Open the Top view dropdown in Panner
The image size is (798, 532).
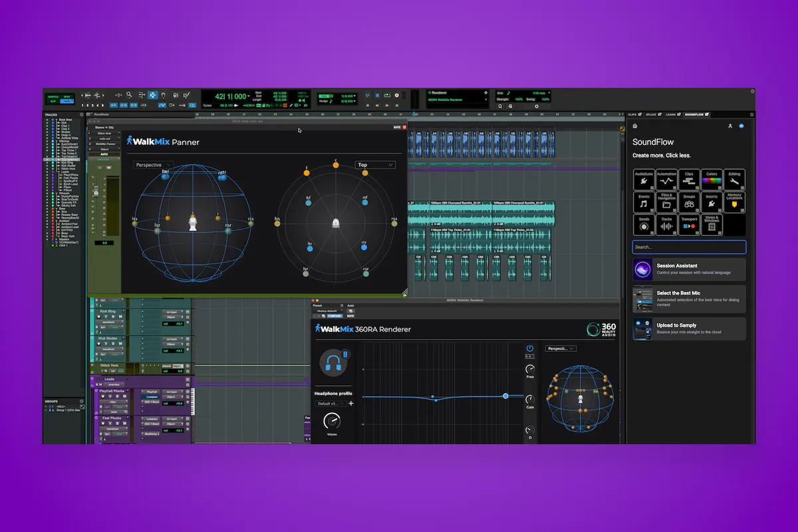click(375, 165)
